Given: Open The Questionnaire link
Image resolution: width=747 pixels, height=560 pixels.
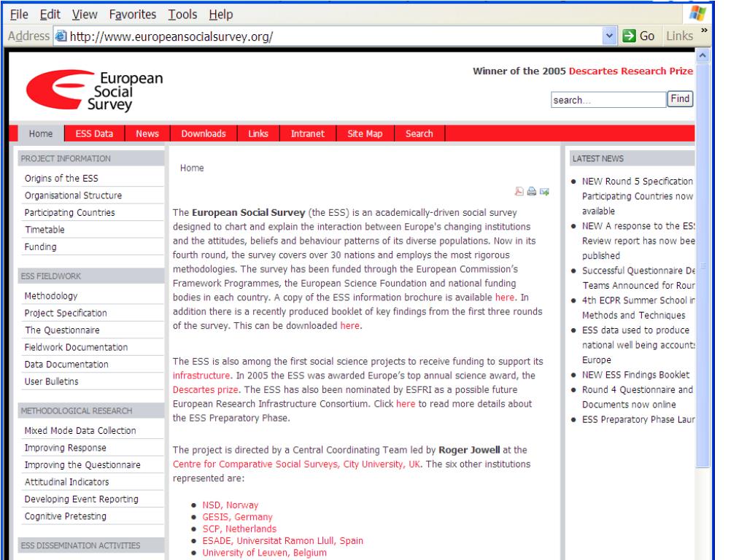Looking at the screenshot, I should [63, 330].
